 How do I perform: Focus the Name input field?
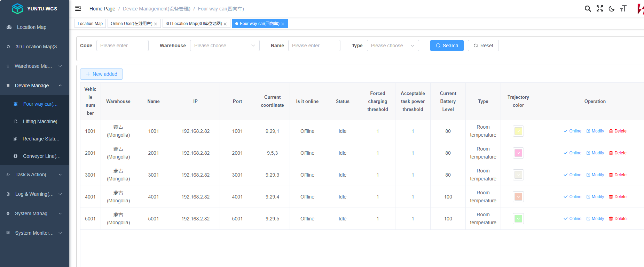314,46
